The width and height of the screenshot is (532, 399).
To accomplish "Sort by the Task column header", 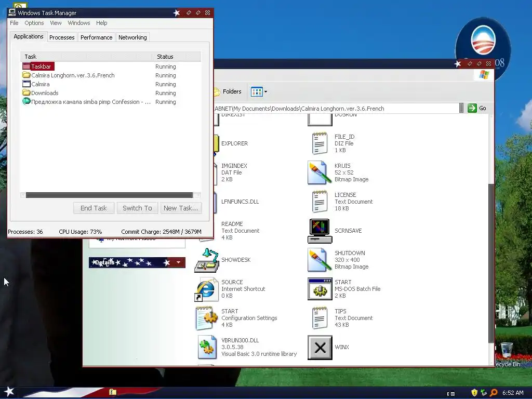I will 86,57.
